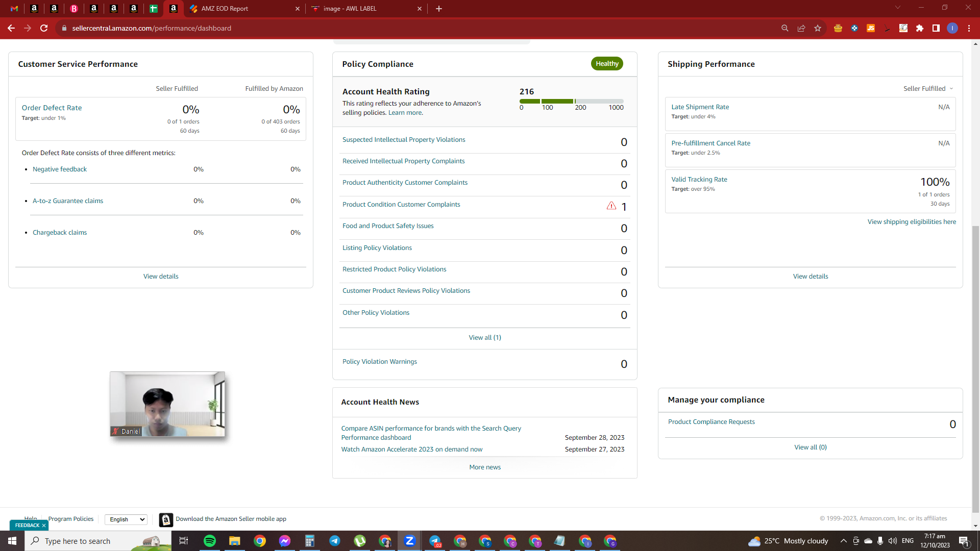
Task: Open the share this page icon
Action: [x=801, y=28]
